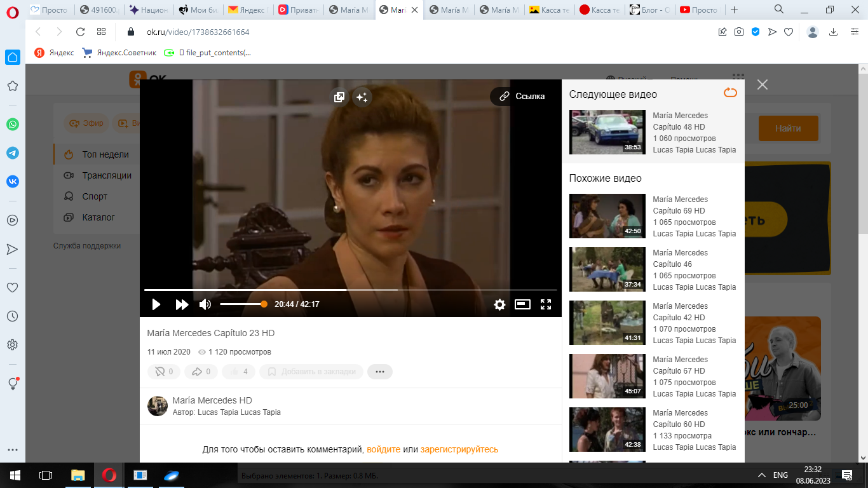
Task: Search open tabs with magnifier icon
Action: coord(779,10)
